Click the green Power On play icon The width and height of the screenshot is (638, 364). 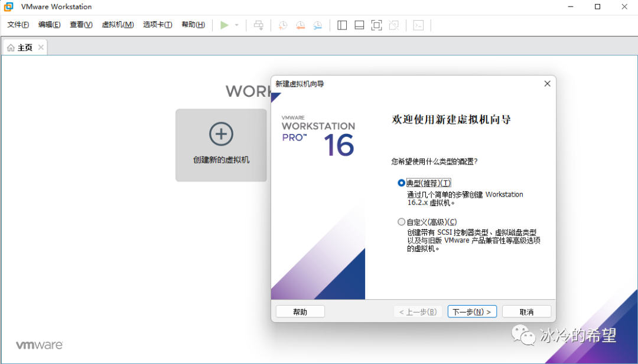coord(224,25)
